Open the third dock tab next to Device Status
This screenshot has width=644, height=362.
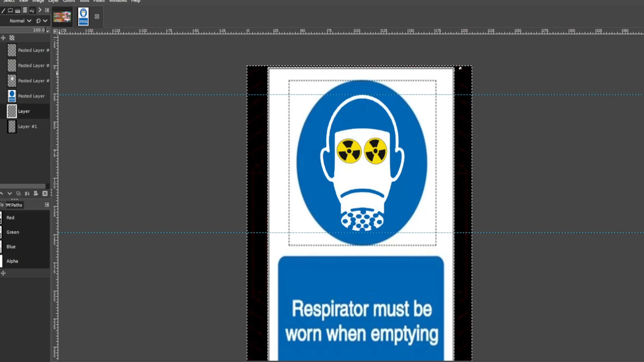[18, 10]
